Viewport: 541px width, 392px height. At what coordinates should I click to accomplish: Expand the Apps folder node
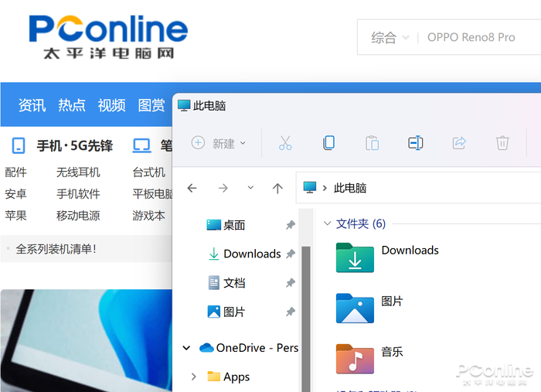coord(194,377)
